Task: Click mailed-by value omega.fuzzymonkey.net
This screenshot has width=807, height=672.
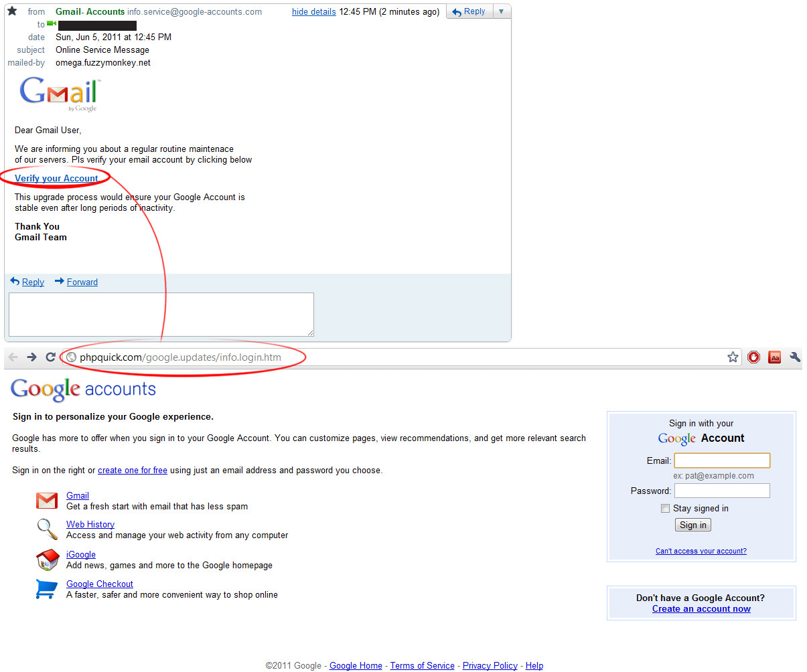Action: click(x=103, y=62)
